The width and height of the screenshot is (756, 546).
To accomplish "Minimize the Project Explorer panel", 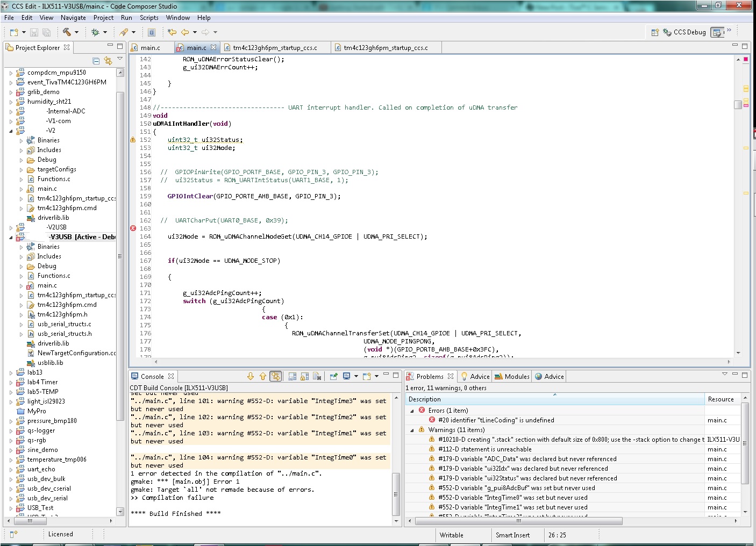I will [x=110, y=46].
